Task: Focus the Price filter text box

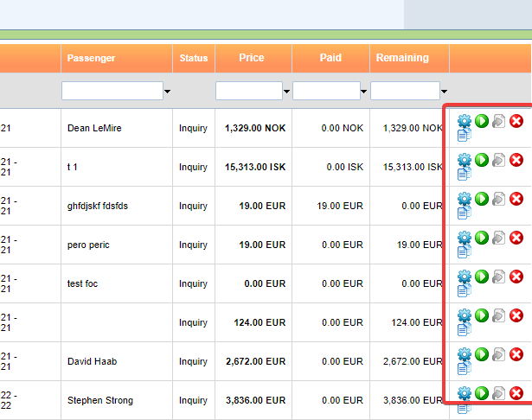Action: pos(249,91)
